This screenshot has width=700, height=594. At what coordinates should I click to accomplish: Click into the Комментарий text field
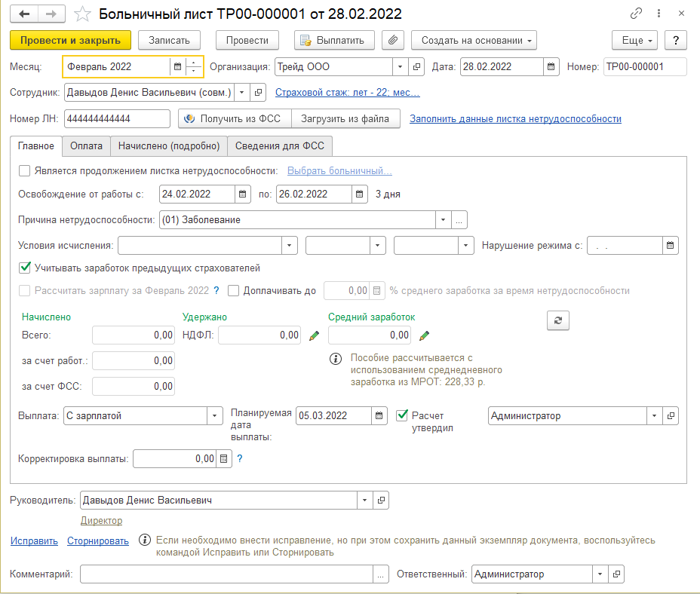pos(226,574)
